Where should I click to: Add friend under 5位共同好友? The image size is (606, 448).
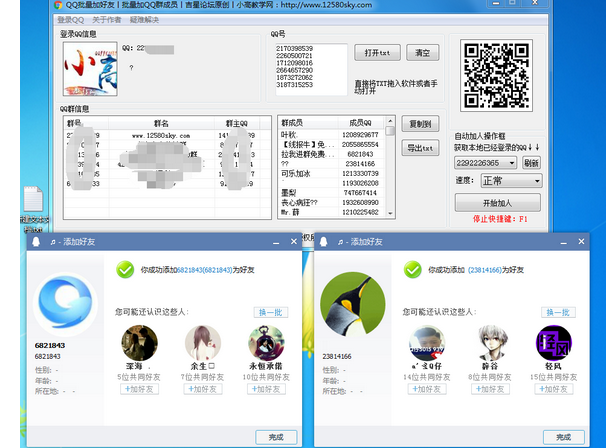[x=140, y=389]
